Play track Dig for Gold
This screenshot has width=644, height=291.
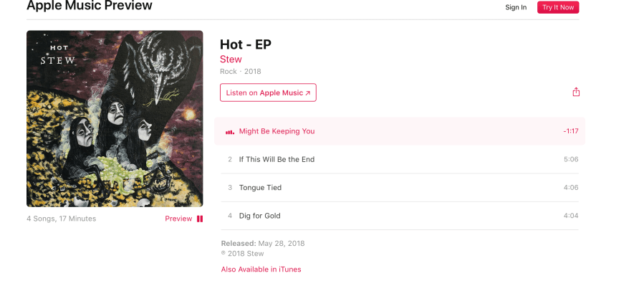tap(400, 216)
